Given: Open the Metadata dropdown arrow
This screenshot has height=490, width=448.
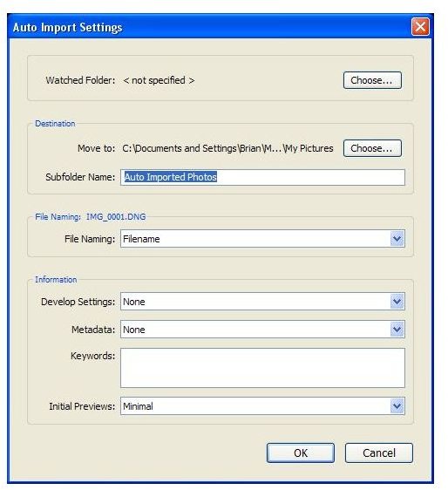Looking at the screenshot, I should click(397, 330).
